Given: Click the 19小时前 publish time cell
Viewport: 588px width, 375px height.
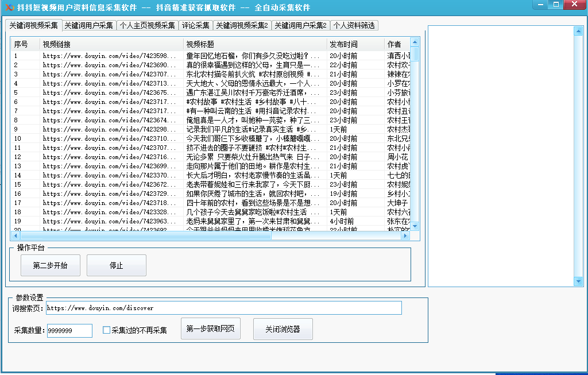Looking at the screenshot, I should (343, 194).
